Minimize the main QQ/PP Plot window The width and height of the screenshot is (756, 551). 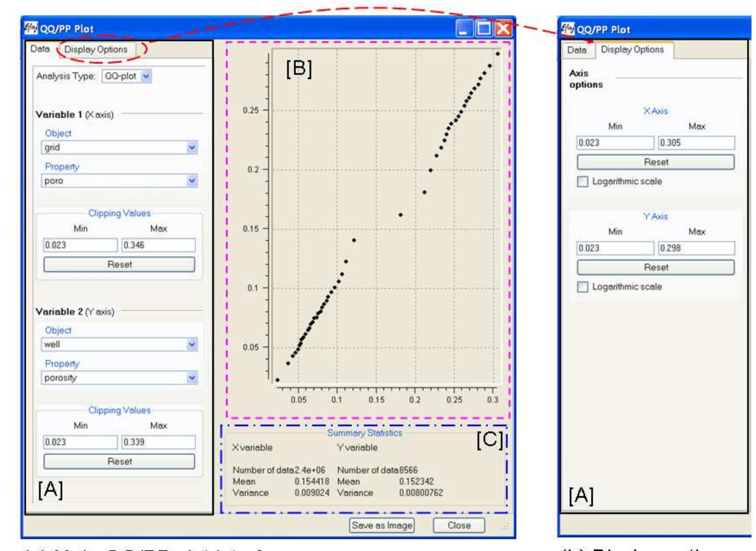(x=464, y=28)
